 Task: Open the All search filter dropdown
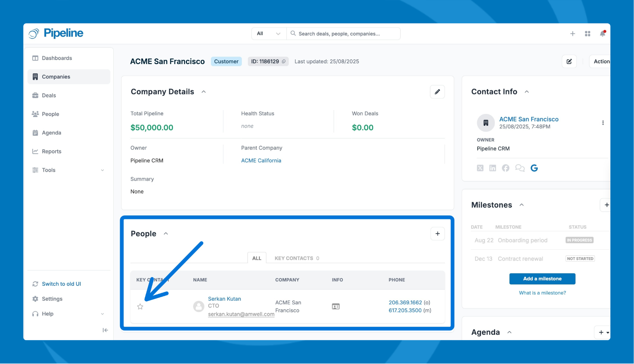269,33
